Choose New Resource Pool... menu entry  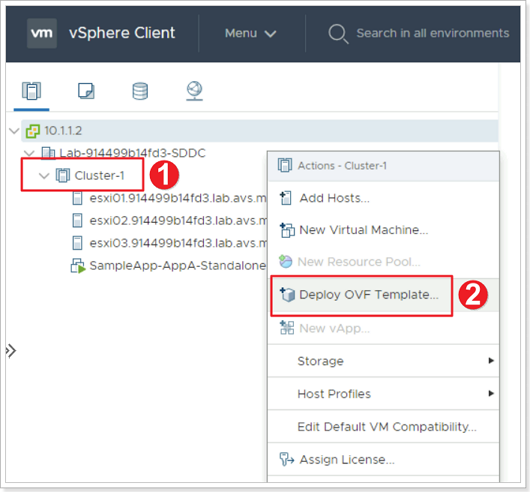point(383,262)
